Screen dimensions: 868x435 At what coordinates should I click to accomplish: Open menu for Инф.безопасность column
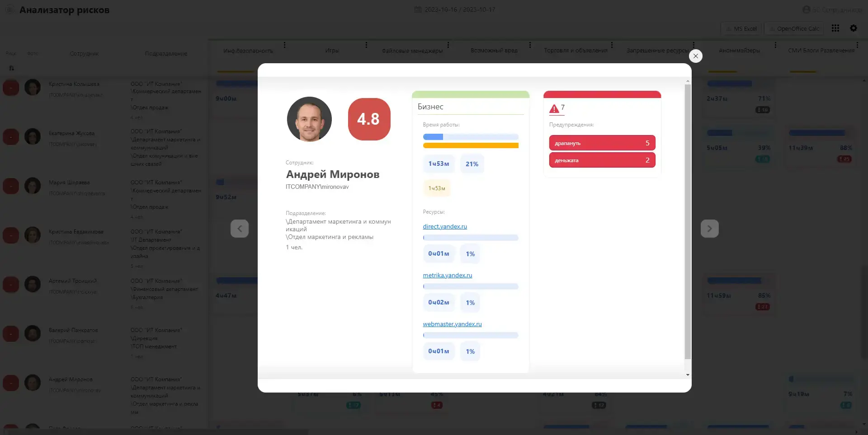[x=284, y=45]
